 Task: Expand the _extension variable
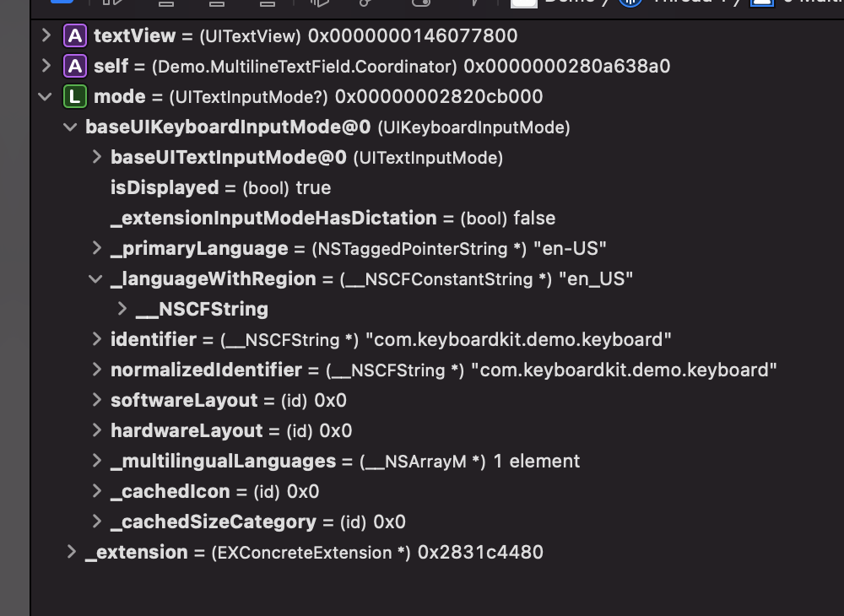(x=71, y=553)
